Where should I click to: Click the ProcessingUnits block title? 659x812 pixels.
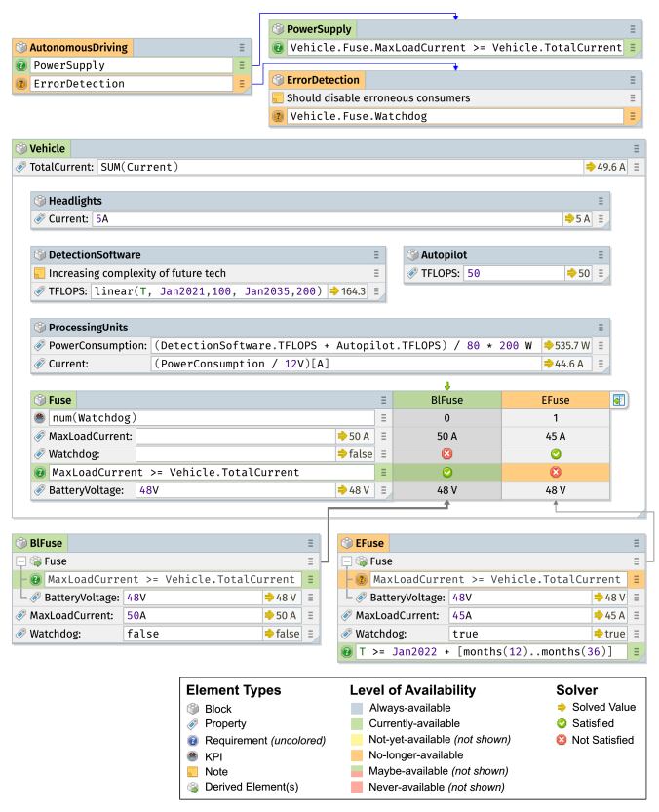[88, 328]
